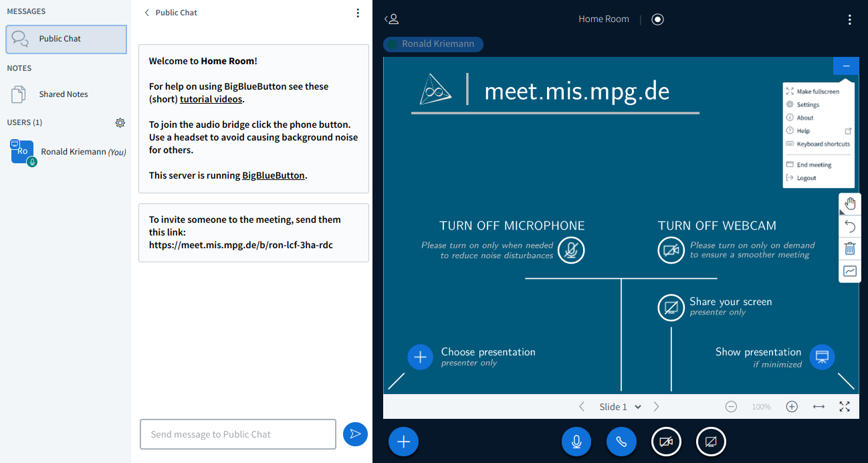Open the BigBlueButton link
Screen dimensions: 868x463
click(274, 175)
